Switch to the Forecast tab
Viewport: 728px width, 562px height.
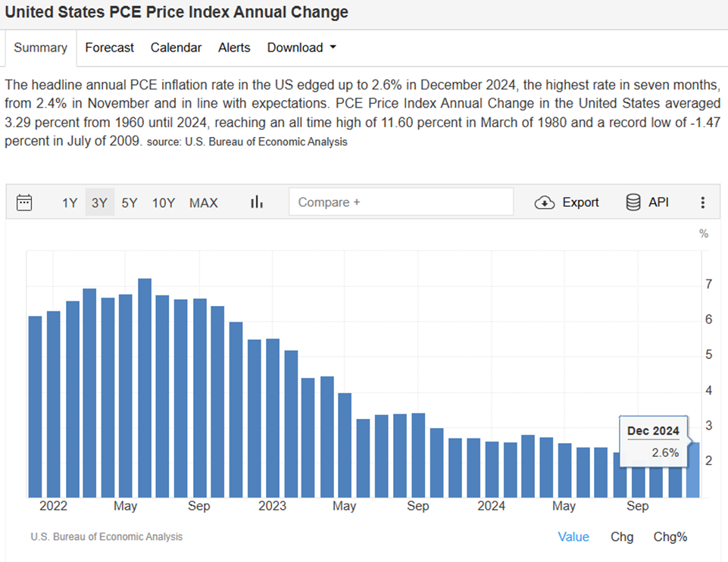click(109, 47)
